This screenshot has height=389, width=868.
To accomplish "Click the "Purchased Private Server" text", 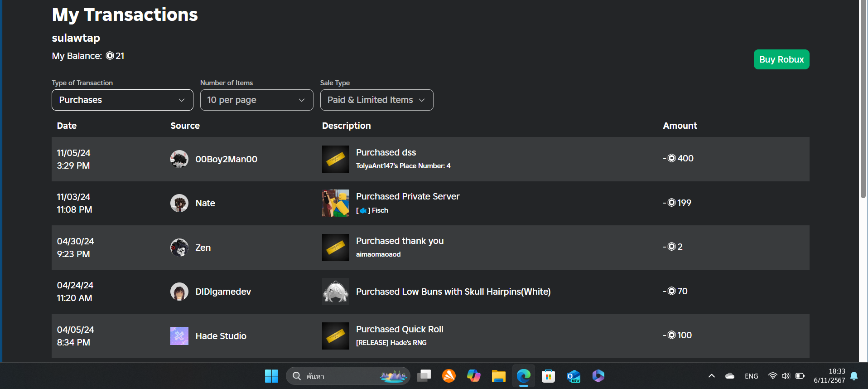I will (x=408, y=196).
